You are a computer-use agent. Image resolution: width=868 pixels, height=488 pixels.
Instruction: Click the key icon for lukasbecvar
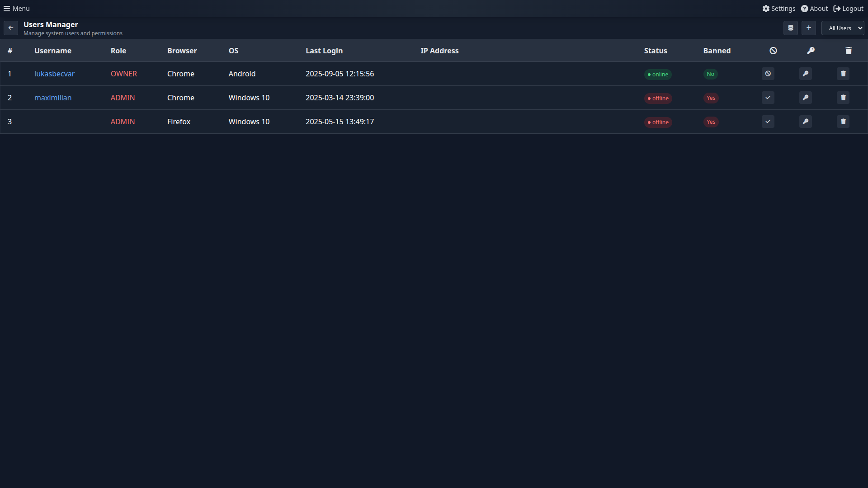(x=805, y=74)
